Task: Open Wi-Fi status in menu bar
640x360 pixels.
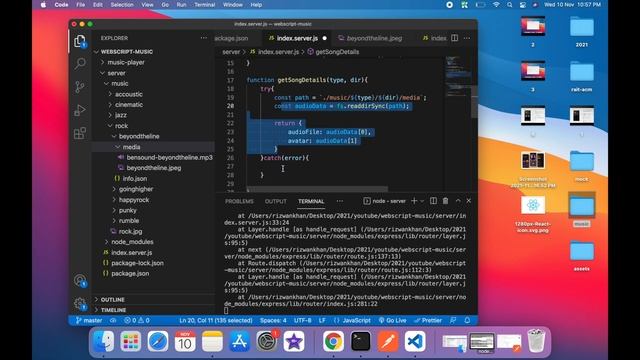Action: (496, 5)
